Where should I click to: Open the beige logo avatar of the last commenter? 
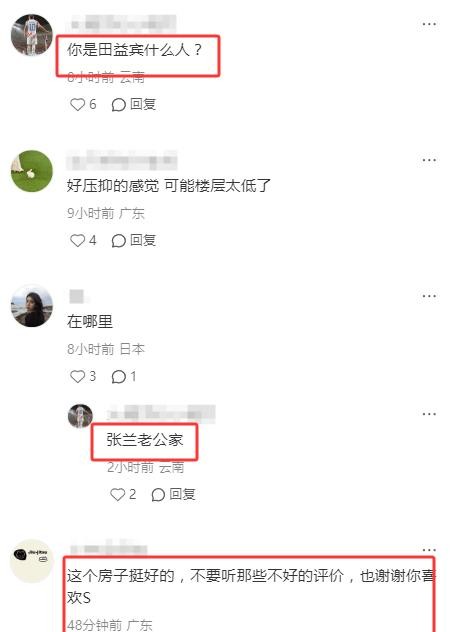tap(32, 561)
